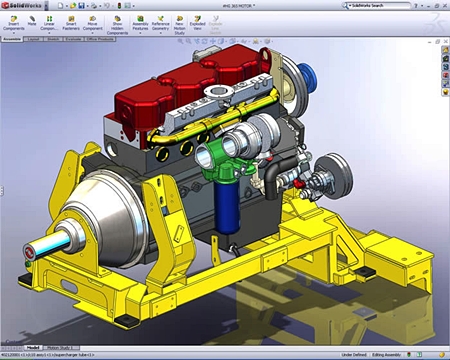Click the bottom yellow sphere task pane icon
The width and height of the screenshot is (450, 360).
tap(446, 92)
